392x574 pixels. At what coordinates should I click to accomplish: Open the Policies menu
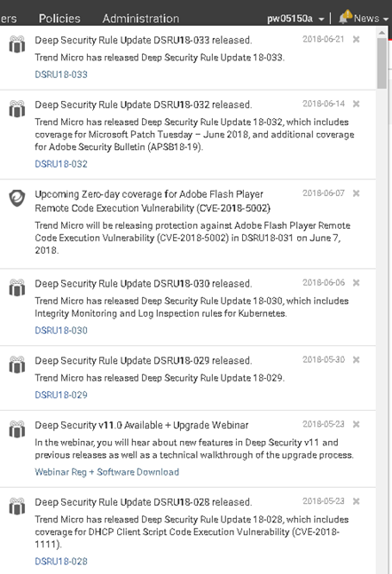tap(59, 19)
